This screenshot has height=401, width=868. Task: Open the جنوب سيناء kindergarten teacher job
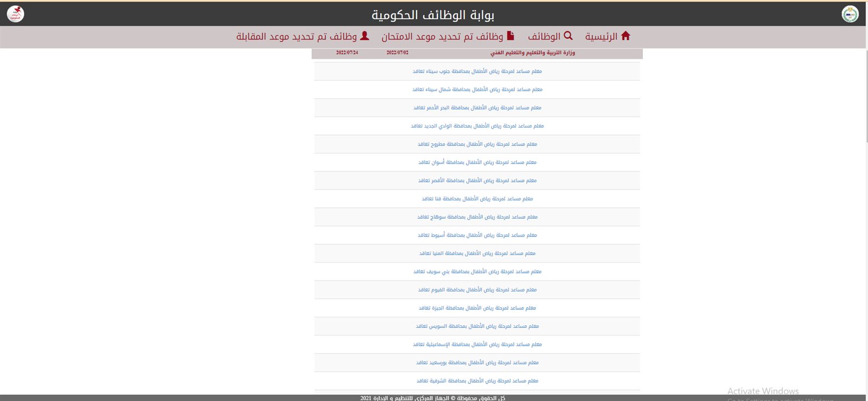477,71
